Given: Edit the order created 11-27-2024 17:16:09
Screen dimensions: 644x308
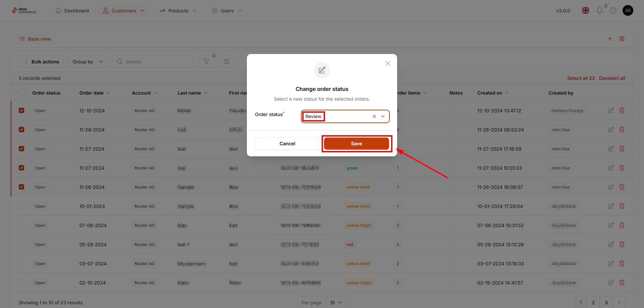Looking at the screenshot, I should tap(611, 149).
